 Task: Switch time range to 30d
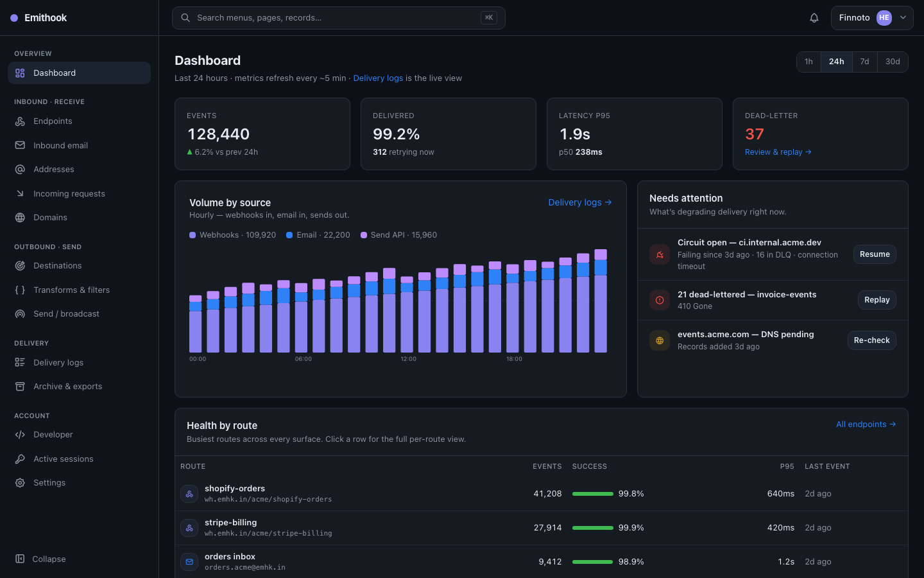pos(893,62)
